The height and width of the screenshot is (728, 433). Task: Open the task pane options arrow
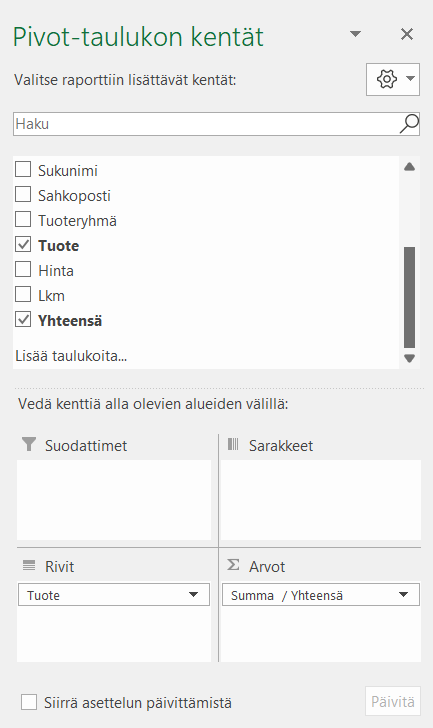[x=355, y=34]
